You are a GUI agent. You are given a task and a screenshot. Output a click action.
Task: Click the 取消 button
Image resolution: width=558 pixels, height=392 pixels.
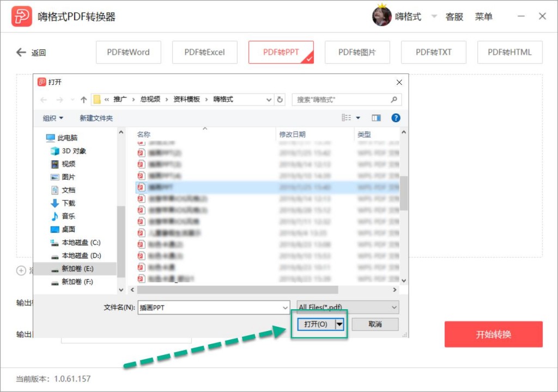[375, 324]
